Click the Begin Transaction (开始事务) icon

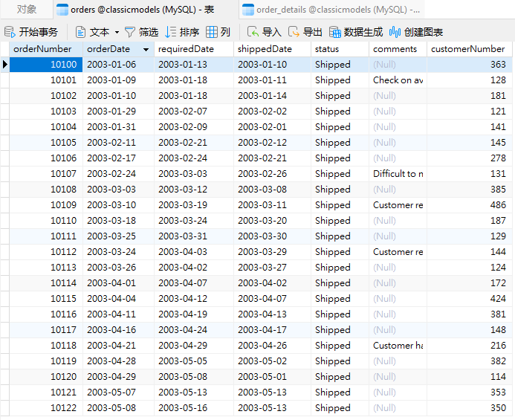(x=10, y=32)
